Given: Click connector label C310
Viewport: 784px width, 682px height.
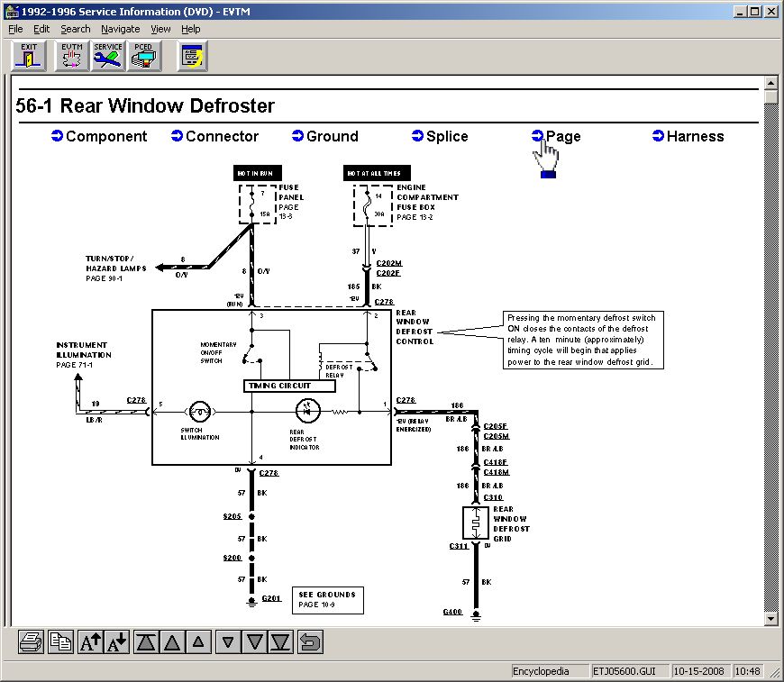Looking at the screenshot, I should click(x=493, y=497).
